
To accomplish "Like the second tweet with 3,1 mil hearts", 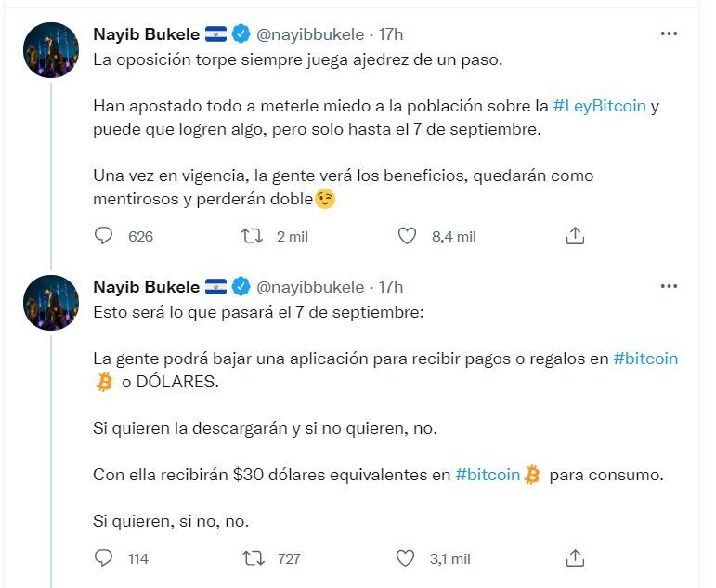I will coord(406,558).
